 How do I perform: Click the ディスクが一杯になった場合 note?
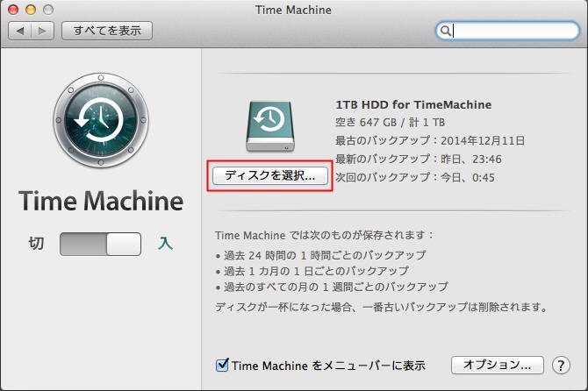[x=381, y=307]
